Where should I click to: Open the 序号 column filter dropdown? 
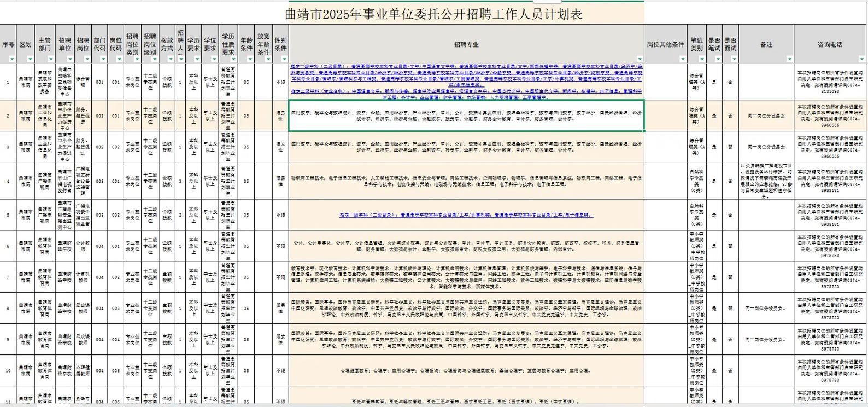click(x=13, y=59)
